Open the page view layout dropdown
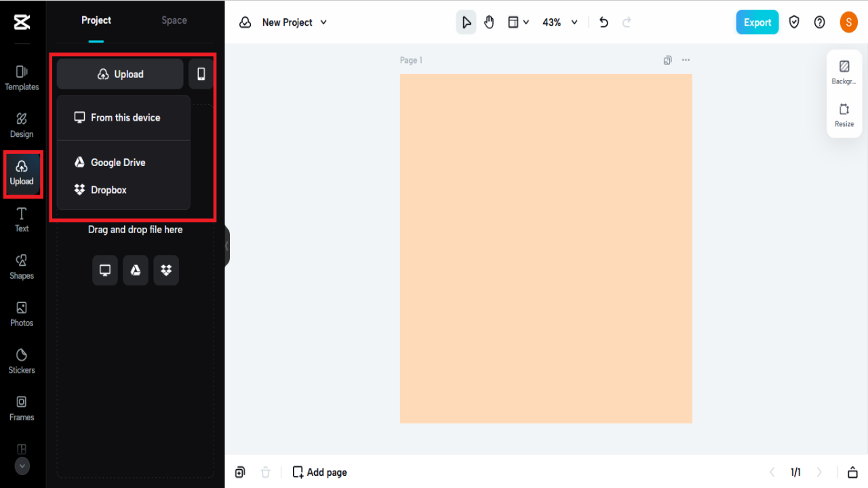 517,22
